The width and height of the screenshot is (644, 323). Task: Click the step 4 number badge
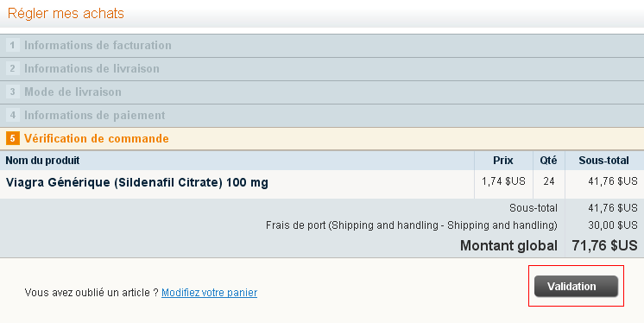(x=13, y=115)
